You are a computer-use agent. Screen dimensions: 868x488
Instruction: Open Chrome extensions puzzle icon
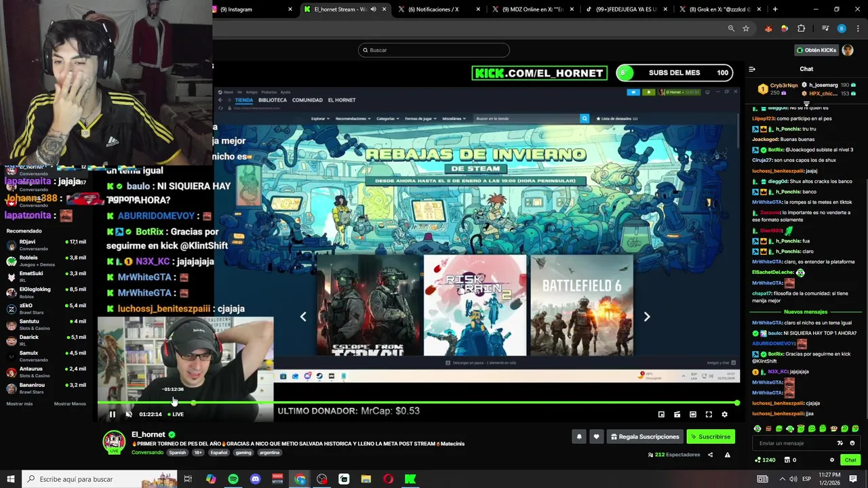point(802,28)
